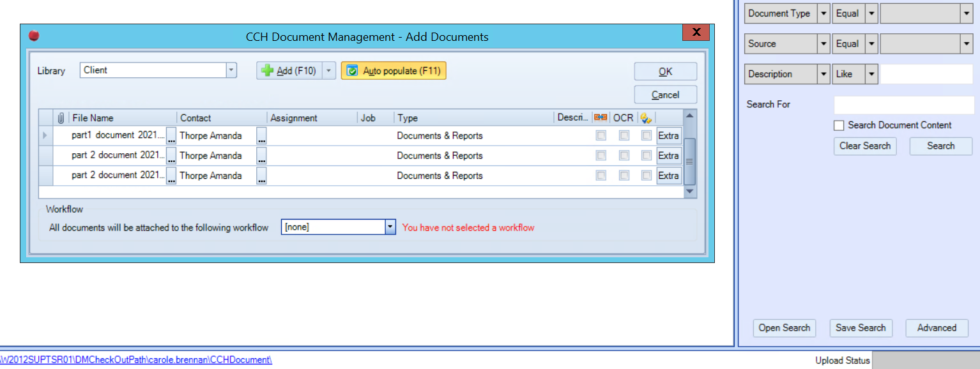Click the part1 document 2021 file name cell

coord(118,135)
